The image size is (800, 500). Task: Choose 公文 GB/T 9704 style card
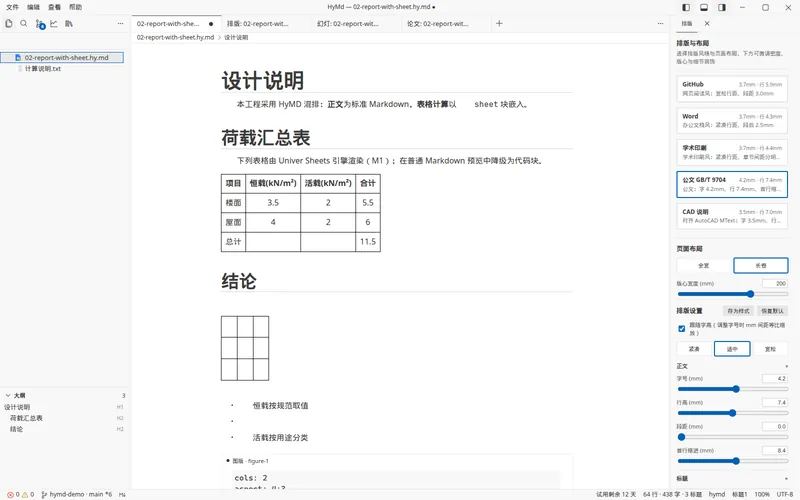point(732,184)
